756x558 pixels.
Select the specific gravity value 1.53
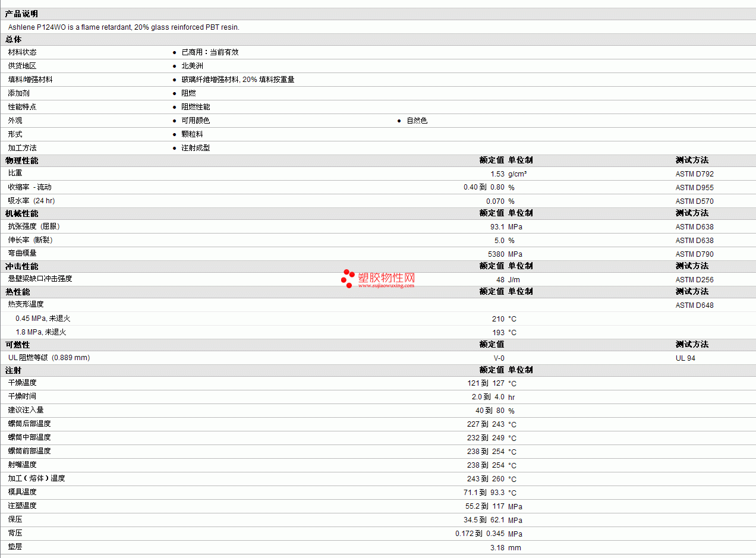pos(497,174)
